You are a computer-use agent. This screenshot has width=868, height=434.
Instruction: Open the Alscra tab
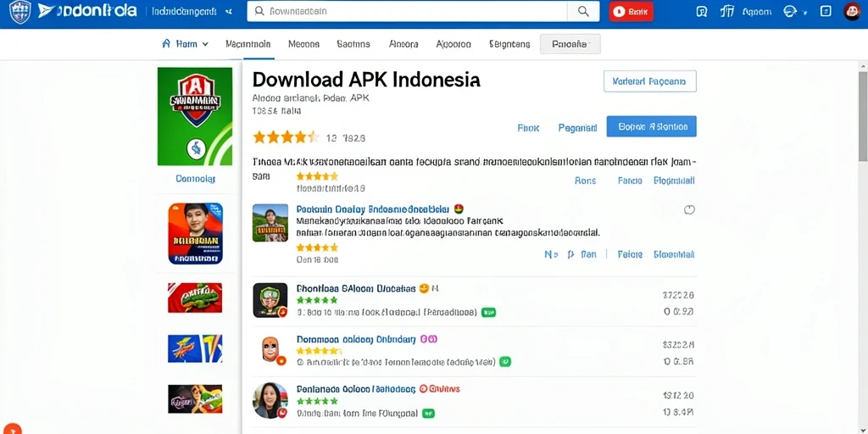tap(403, 44)
